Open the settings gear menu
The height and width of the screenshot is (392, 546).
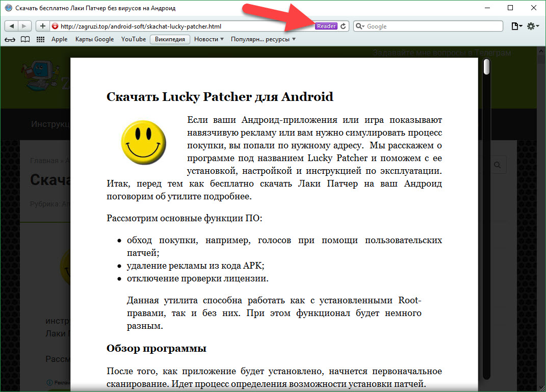click(533, 26)
